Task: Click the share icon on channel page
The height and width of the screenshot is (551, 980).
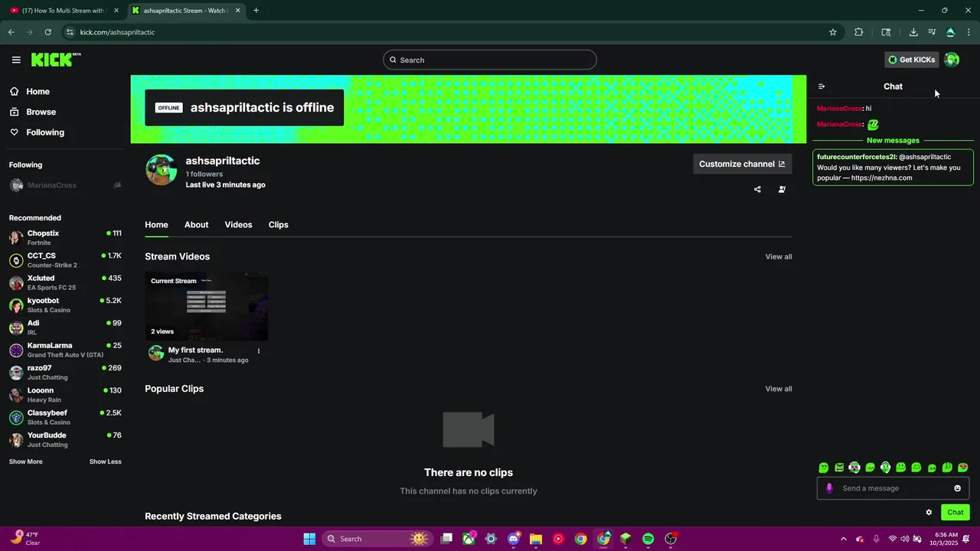Action: click(x=757, y=189)
